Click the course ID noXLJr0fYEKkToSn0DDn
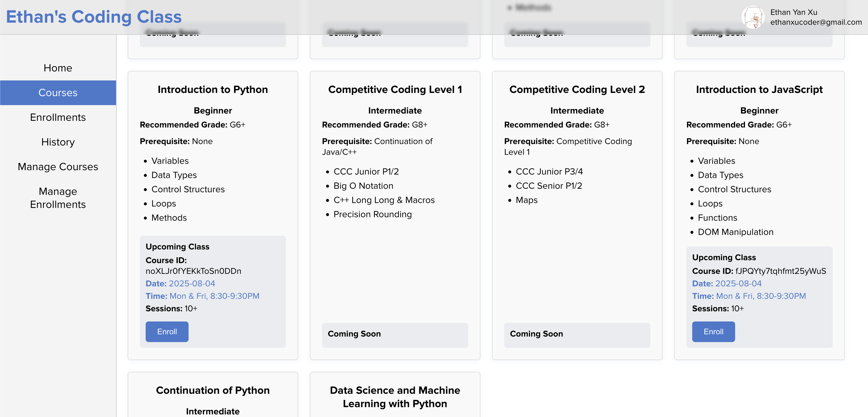This screenshot has width=868, height=417. click(194, 271)
